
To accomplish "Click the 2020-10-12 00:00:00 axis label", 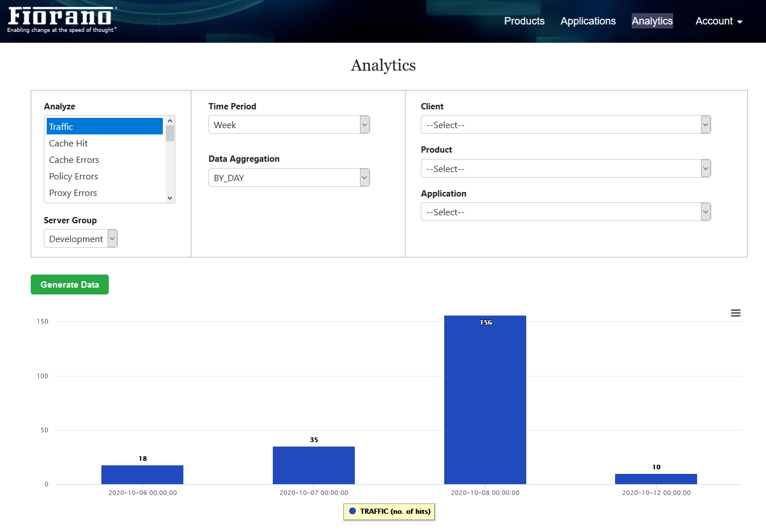I will (x=656, y=493).
